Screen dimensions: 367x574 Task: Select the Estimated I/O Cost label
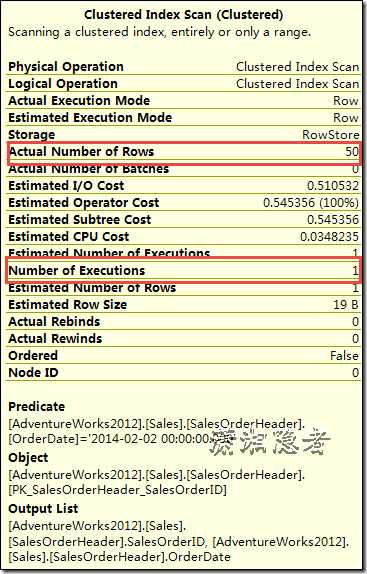(66, 186)
